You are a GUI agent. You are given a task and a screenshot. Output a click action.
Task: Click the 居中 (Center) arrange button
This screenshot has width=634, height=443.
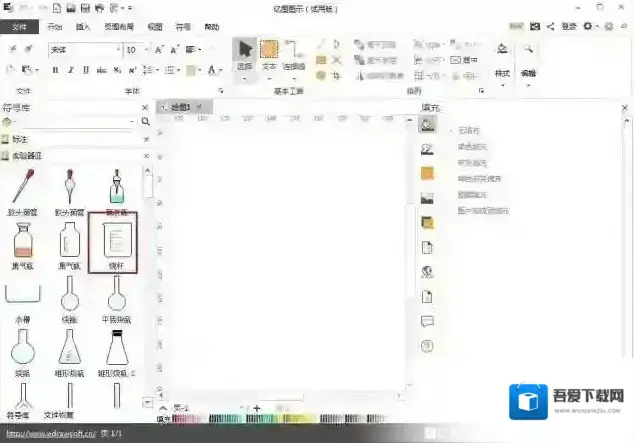click(x=464, y=60)
